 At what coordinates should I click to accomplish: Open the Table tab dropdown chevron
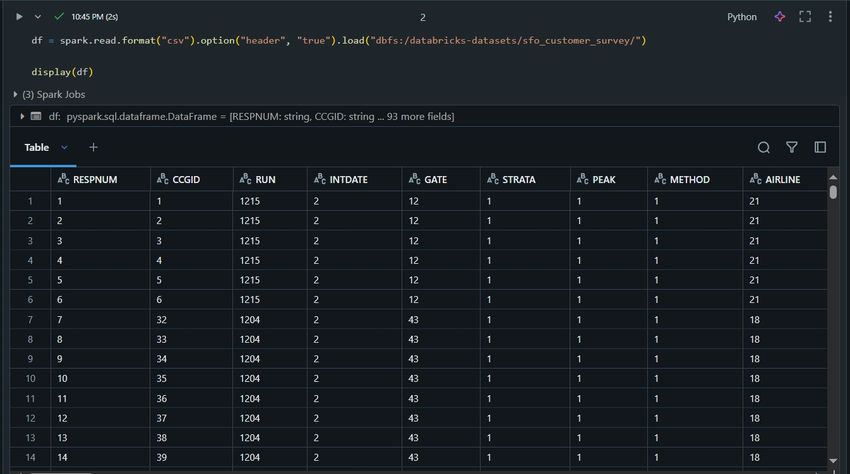pyautogui.click(x=64, y=148)
